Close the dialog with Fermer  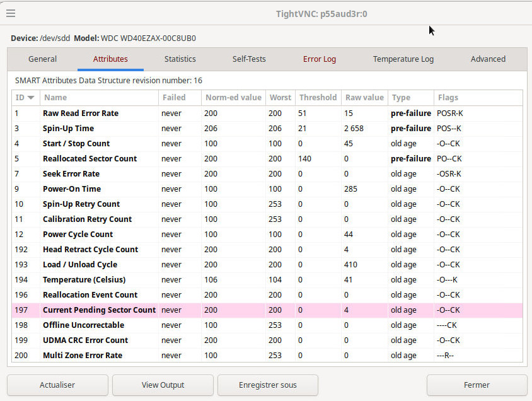tap(477, 385)
